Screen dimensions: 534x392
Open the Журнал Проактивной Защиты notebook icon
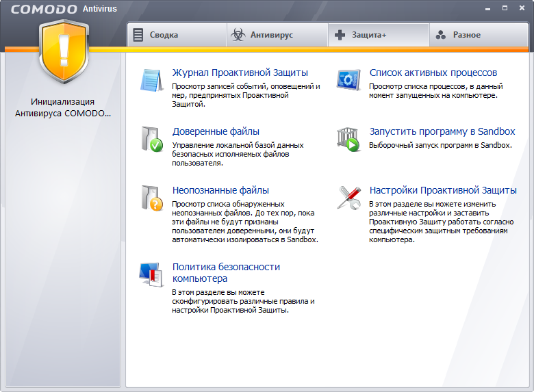coord(151,80)
